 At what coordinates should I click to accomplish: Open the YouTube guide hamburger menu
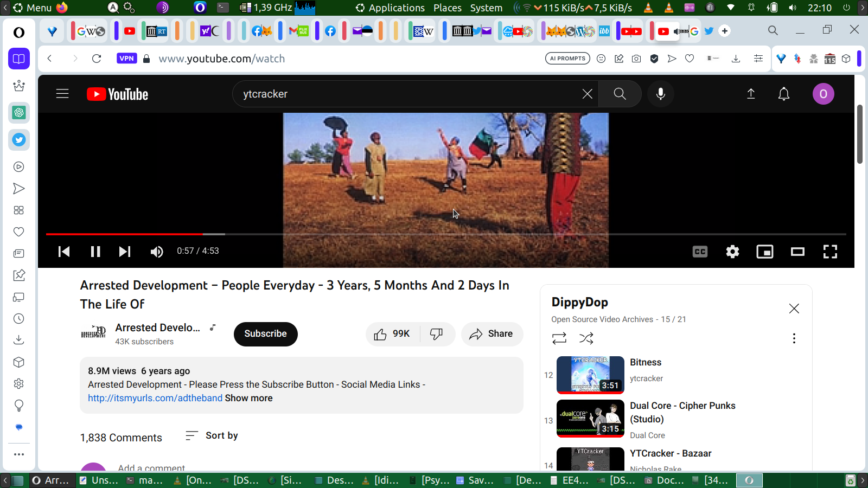click(62, 94)
